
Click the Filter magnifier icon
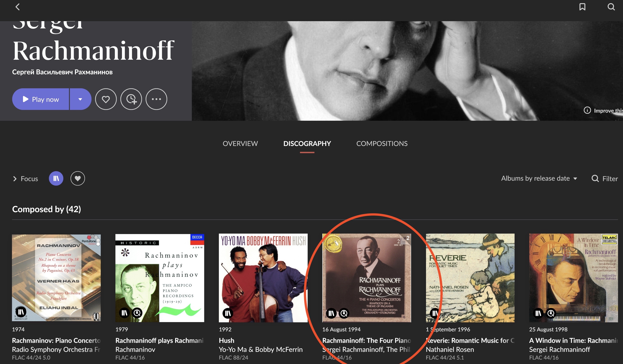pyautogui.click(x=595, y=178)
